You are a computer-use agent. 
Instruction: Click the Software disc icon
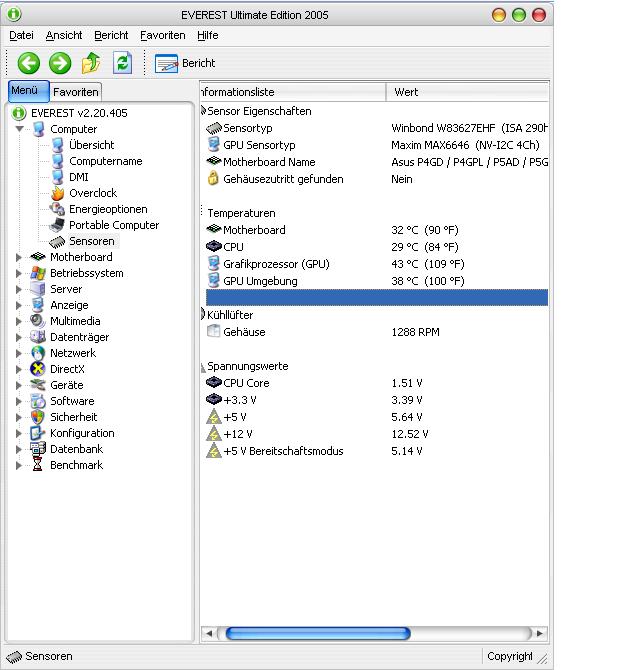pos(38,401)
